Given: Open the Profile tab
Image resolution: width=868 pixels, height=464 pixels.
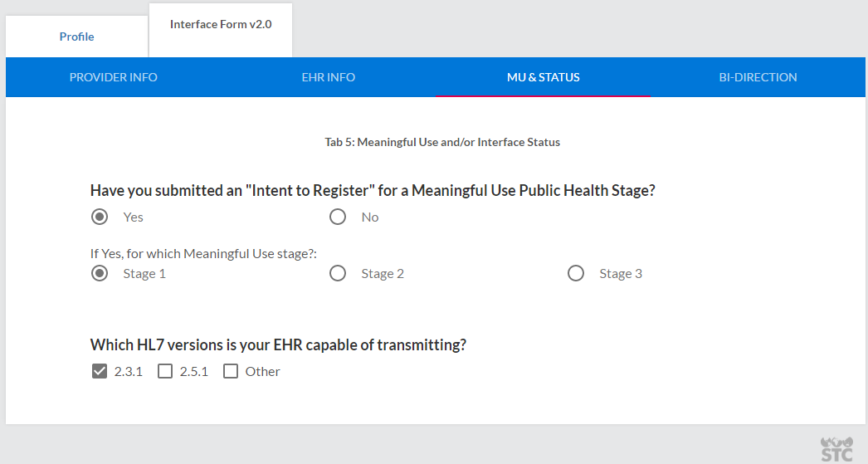Looking at the screenshot, I should pyautogui.click(x=76, y=37).
